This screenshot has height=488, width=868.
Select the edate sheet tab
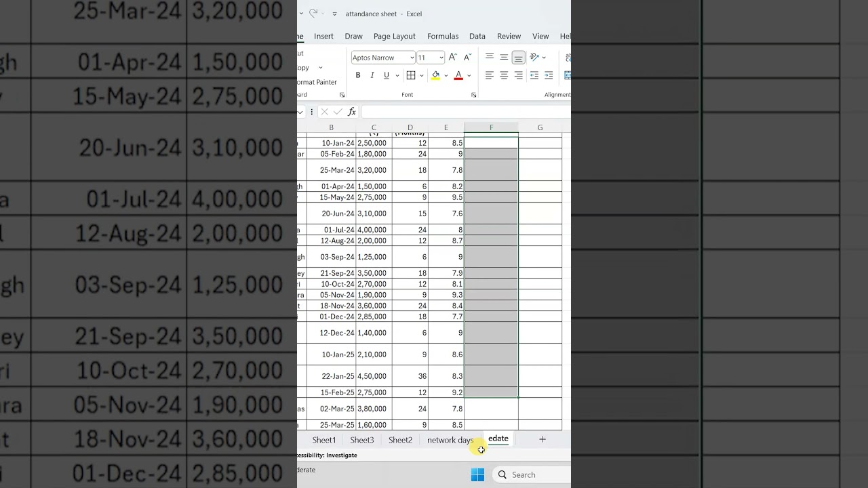[x=498, y=439]
